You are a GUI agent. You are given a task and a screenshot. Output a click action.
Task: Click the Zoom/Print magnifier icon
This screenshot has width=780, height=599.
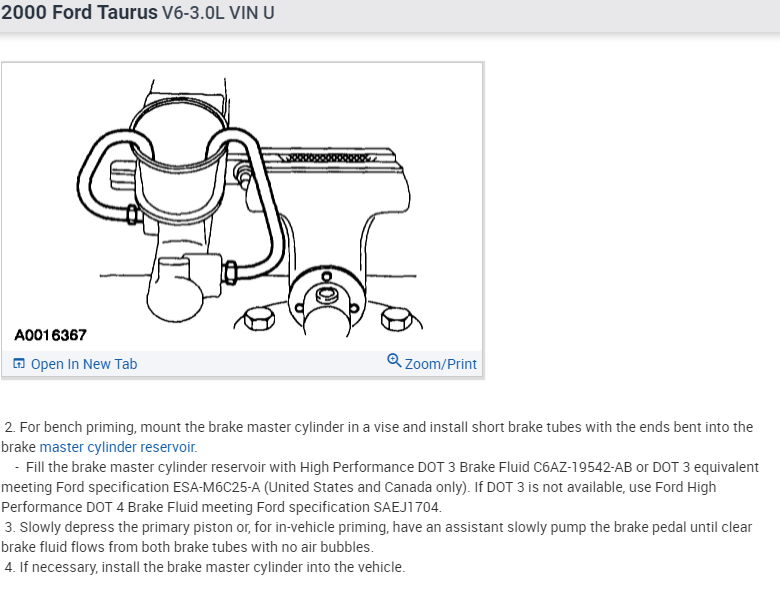click(x=394, y=361)
